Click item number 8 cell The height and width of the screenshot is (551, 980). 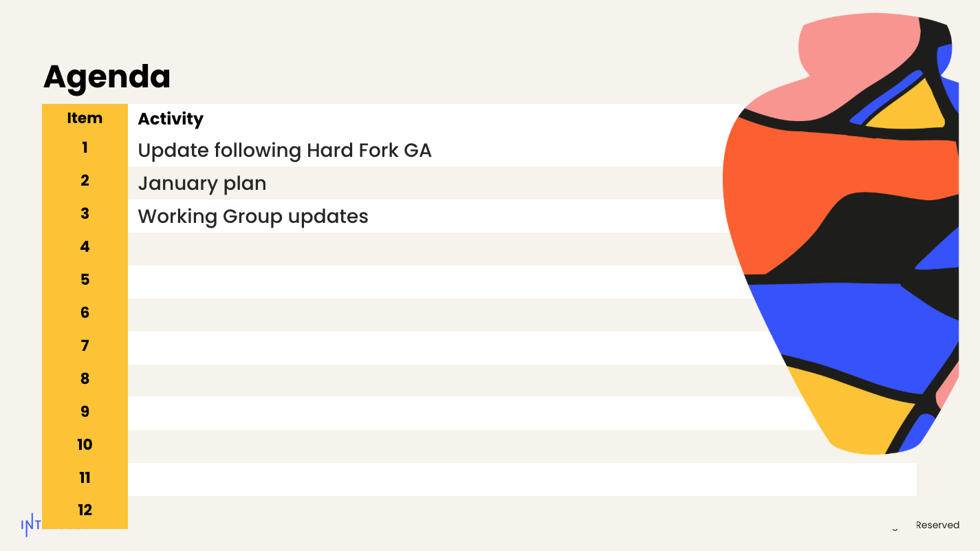click(85, 379)
